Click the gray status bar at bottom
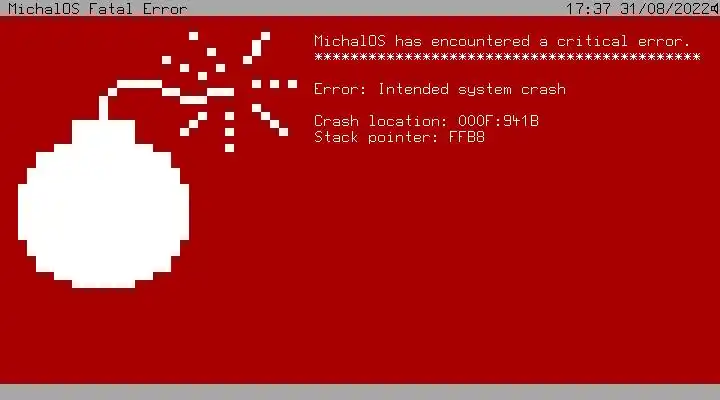Viewport: 720px width, 400px height. [x=360, y=392]
